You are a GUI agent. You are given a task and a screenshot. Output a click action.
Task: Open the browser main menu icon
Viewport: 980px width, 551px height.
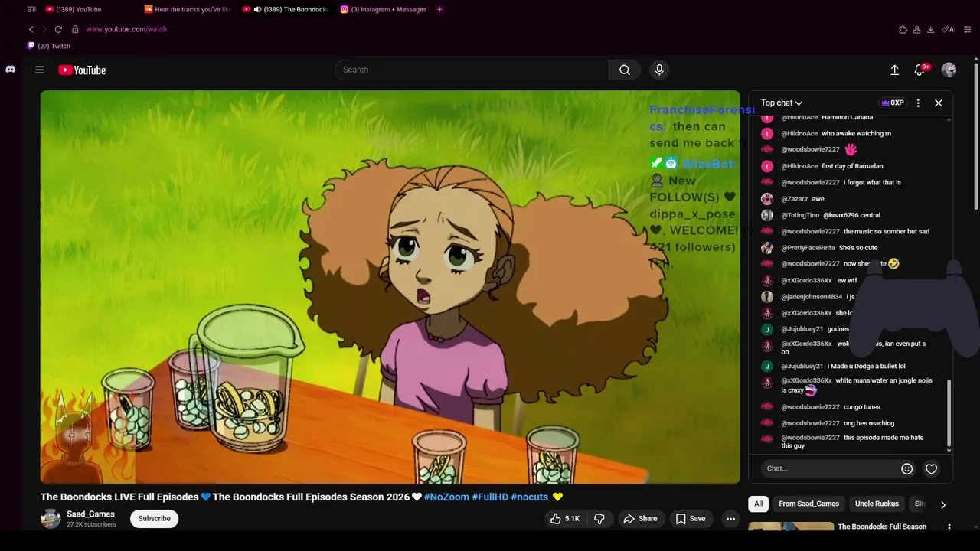click(x=968, y=29)
